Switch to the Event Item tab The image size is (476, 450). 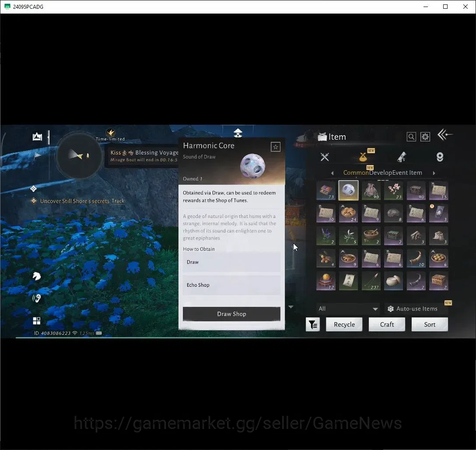(407, 173)
